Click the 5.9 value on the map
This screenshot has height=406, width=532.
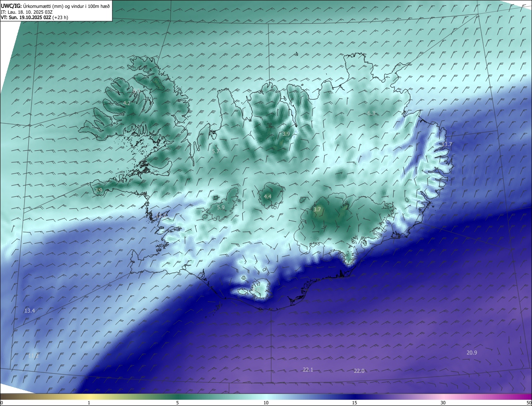221,207
